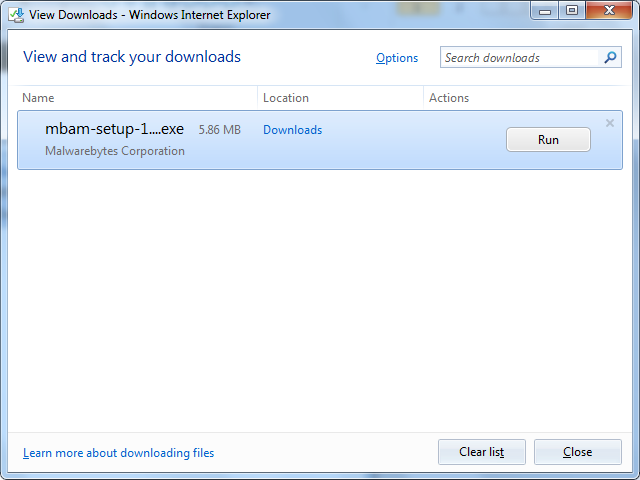Click the Actions column header

[x=449, y=98]
